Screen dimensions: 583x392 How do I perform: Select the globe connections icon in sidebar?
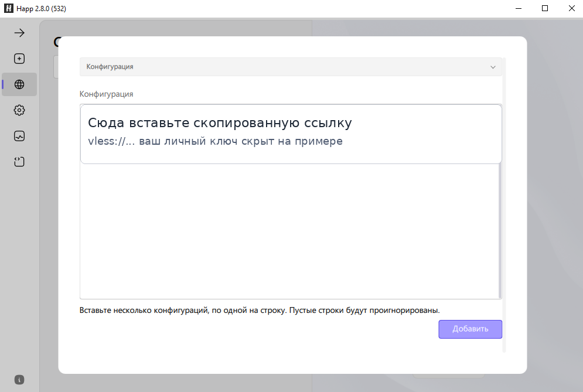(19, 84)
